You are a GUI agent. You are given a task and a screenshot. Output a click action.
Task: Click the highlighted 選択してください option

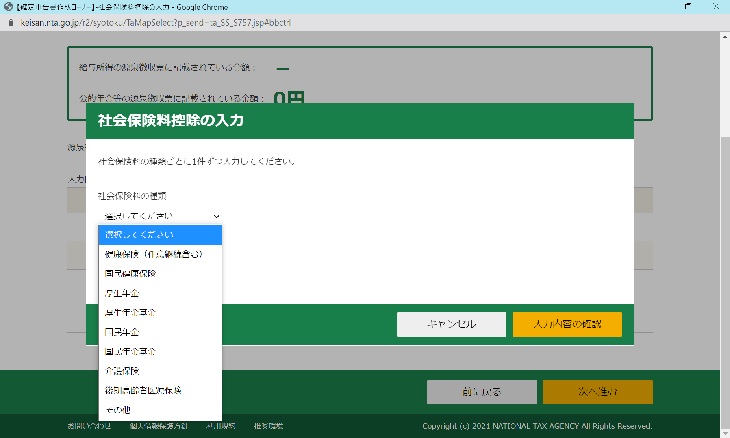coord(160,235)
